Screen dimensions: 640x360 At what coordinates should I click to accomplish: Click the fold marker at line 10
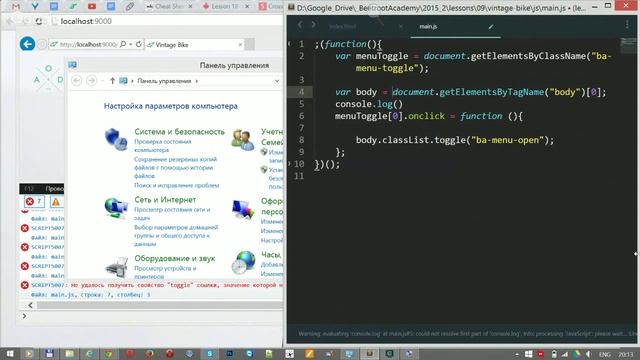pyautogui.click(x=289, y=164)
